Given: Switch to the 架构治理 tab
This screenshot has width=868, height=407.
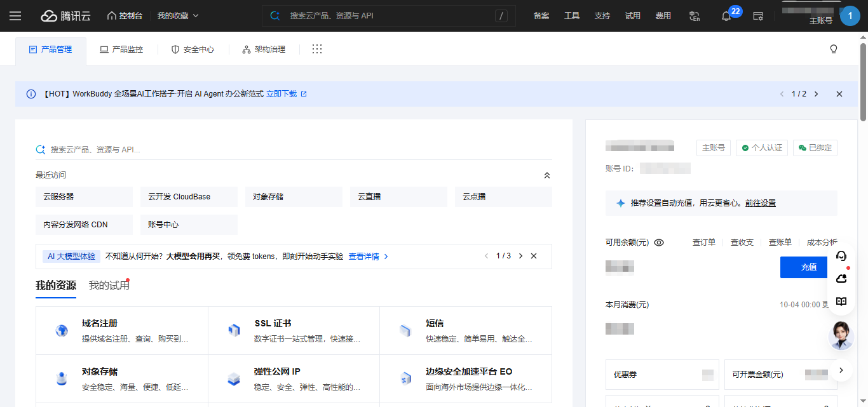Looking at the screenshot, I should coord(264,50).
